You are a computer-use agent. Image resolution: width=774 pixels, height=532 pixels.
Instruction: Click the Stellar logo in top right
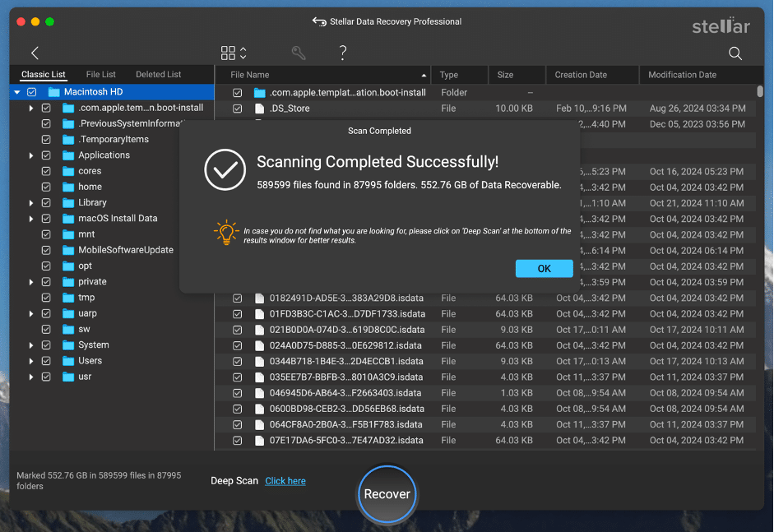point(721,25)
